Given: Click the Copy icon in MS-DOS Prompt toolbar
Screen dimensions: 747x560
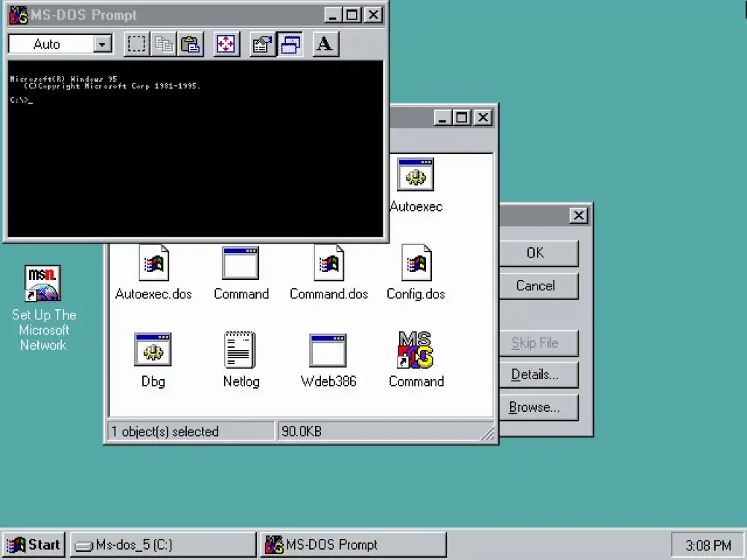Looking at the screenshot, I should 163,44.
